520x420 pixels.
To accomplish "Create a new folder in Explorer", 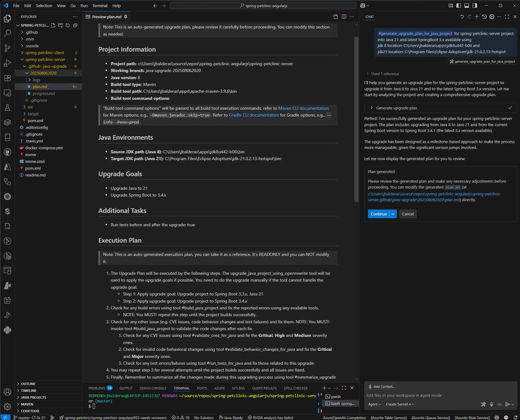I will 60,25.
